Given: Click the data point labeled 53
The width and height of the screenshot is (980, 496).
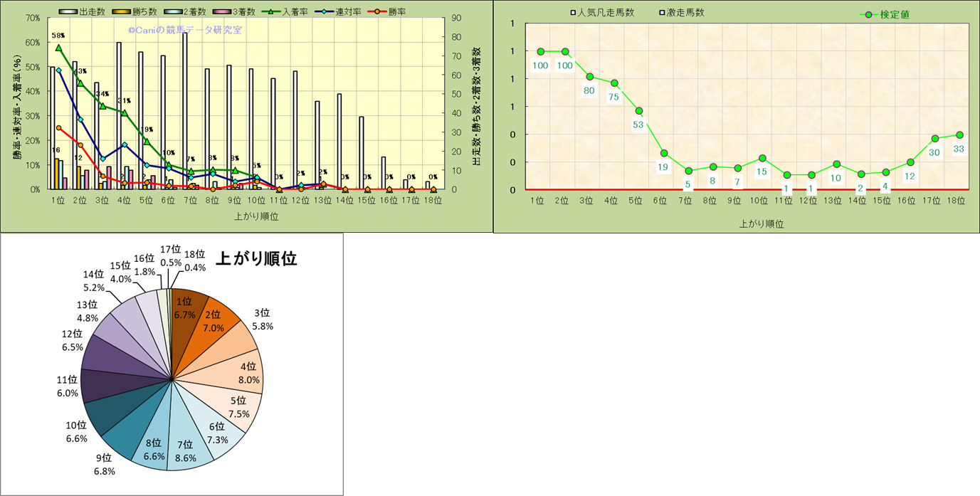Looking at the screenshot, I should point(639,111).
